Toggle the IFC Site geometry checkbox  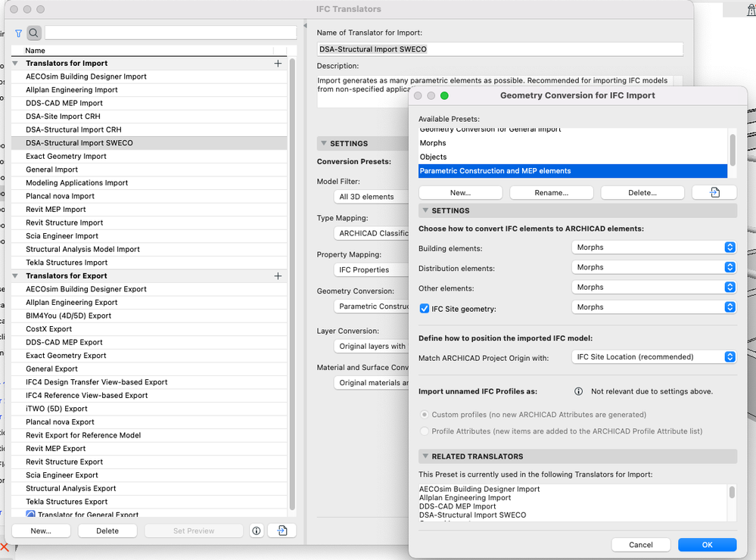(x=425, y=309)
